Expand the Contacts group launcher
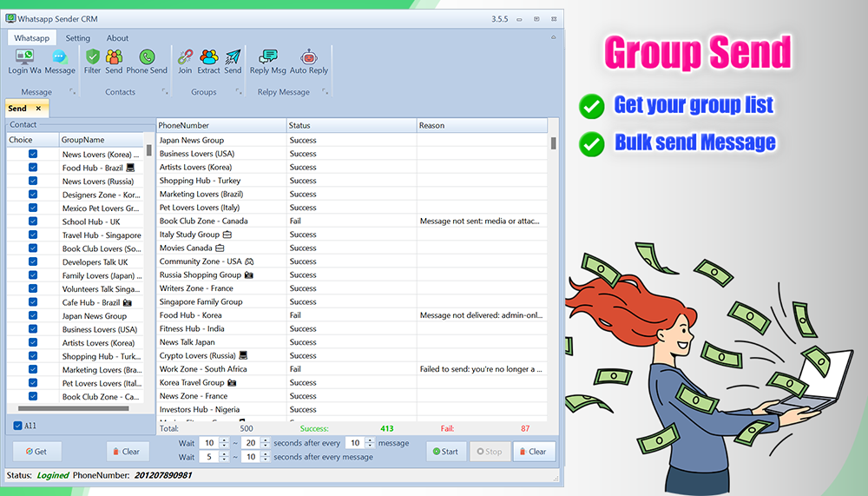The width and height of the screenshot is (868, 496). [165, 91]
